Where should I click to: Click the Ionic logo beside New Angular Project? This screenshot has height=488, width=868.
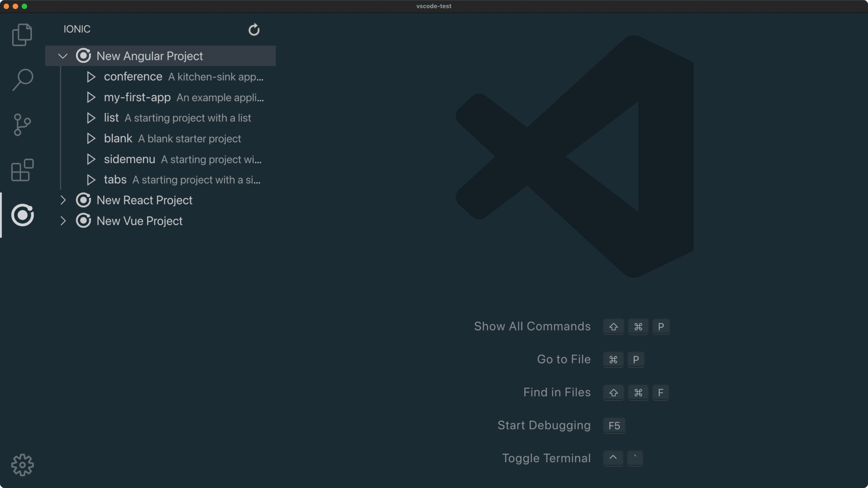pos(83,55)
